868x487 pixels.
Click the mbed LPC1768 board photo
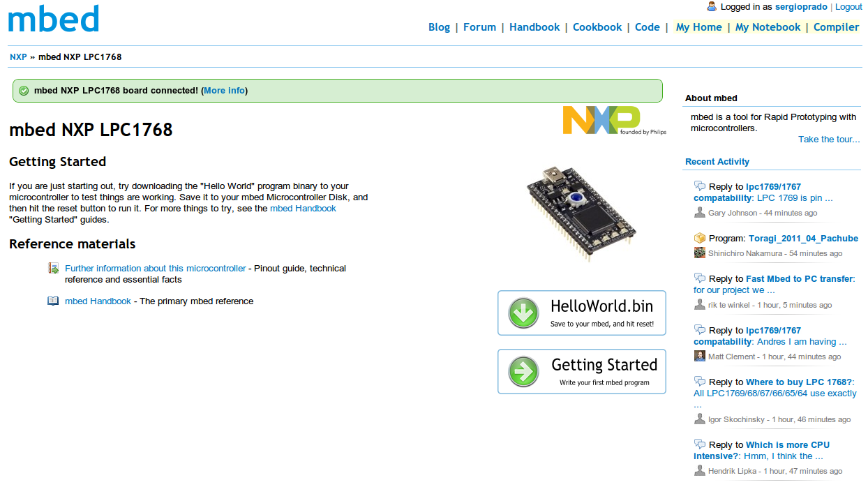pos(583,213)
